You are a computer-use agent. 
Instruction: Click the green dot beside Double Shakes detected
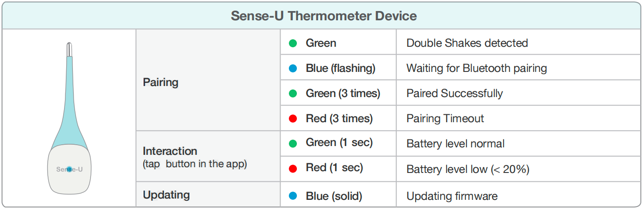tap(292, 43)
